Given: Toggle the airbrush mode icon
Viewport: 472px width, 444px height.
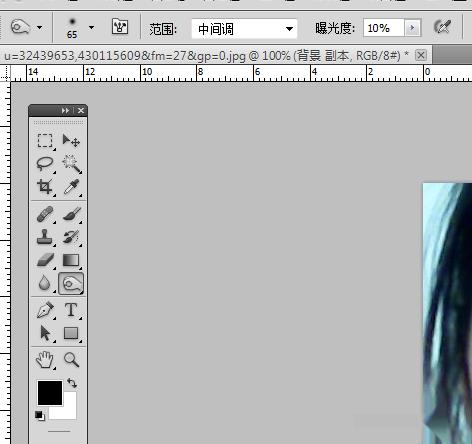Looking at the screenshot, I should pos(443,27).
